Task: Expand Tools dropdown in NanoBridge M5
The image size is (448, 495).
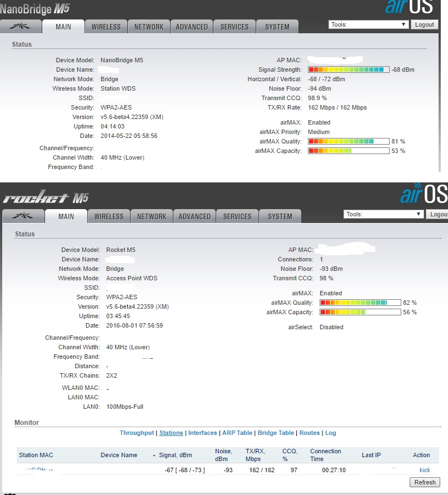Action: [369, 24]
